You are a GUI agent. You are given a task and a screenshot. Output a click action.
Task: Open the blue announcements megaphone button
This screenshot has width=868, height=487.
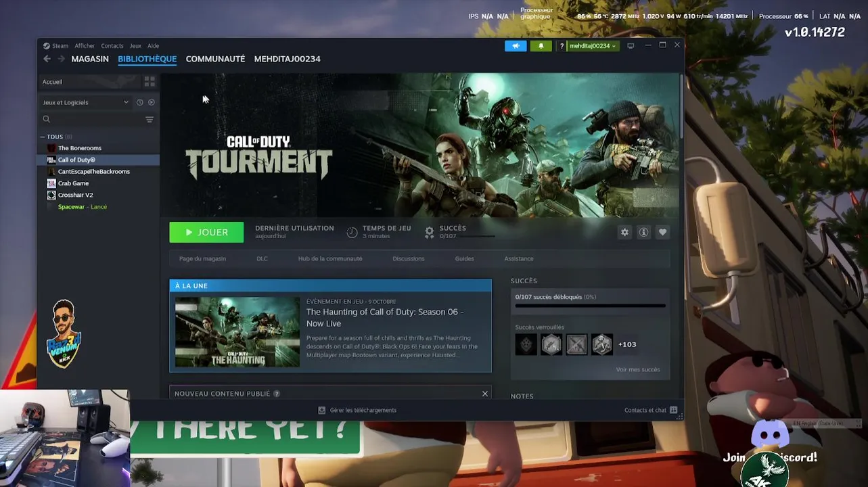[516, 46]
